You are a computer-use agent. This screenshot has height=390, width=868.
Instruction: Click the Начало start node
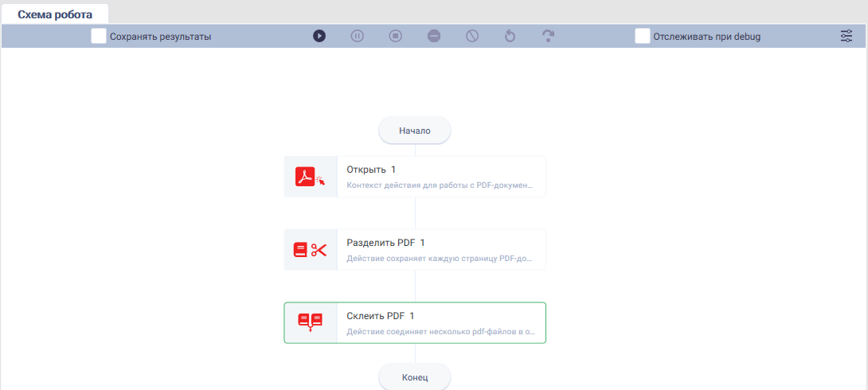(x=415, y=131)
